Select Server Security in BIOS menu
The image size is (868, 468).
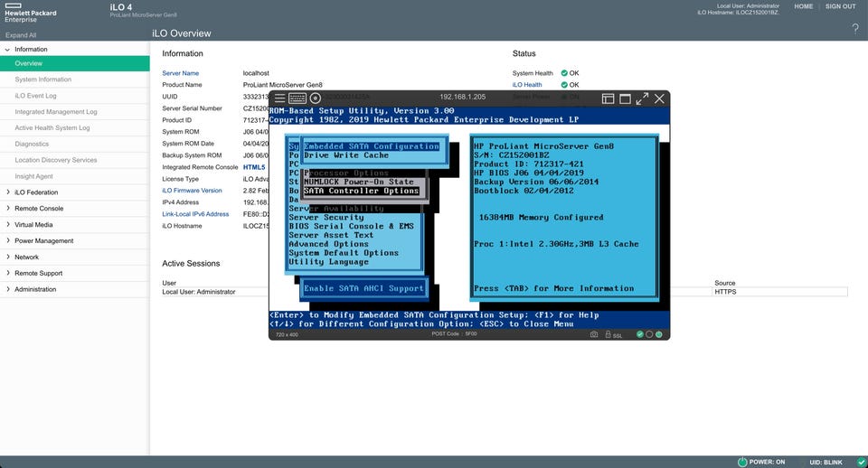(326, 218)
